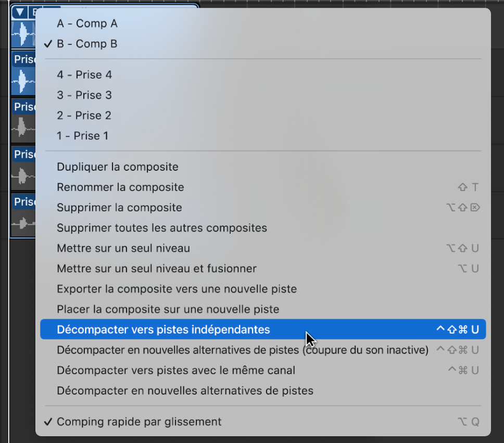504x443 pixels.
Task: Select the topmost "Prise" lane header label
Action: coord(24,59)
